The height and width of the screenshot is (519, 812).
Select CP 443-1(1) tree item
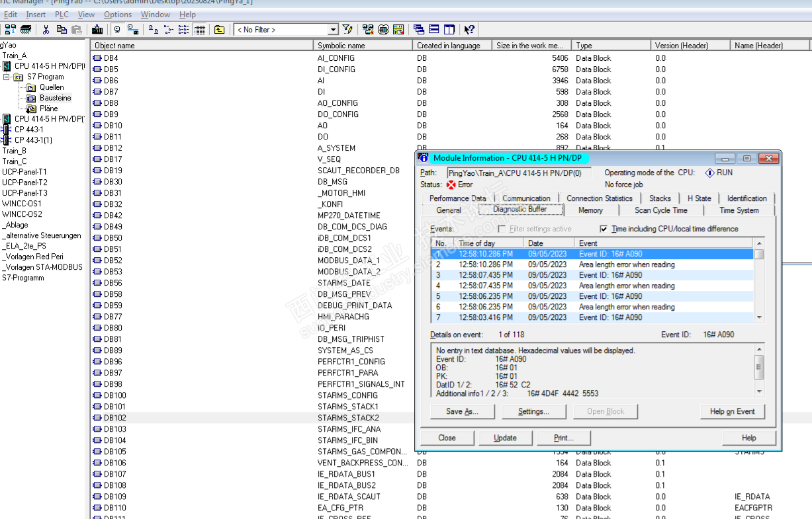pos(33,140)
